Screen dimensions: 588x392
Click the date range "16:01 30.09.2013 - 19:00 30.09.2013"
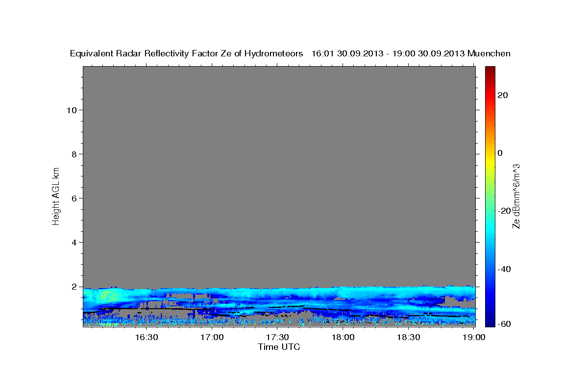coord(388,53)
